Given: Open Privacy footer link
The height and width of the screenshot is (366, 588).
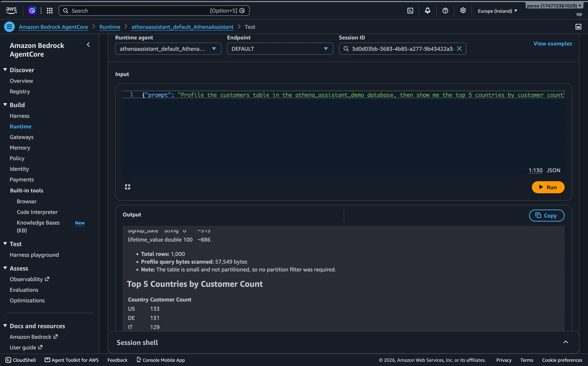Looking at the screenshot, I should (504, 360).
